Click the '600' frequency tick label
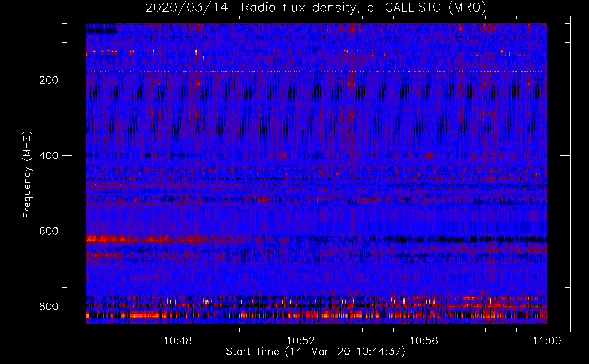Screen dimensions: 589x364 (x=49, y=232)
